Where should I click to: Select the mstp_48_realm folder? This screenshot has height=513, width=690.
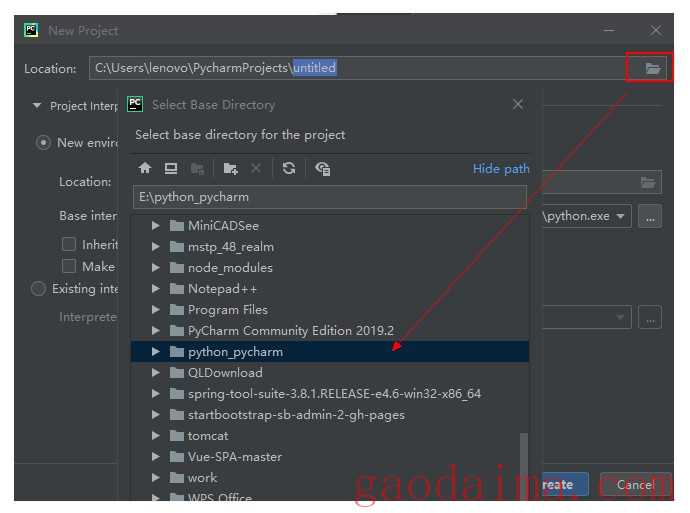(231, 247)
